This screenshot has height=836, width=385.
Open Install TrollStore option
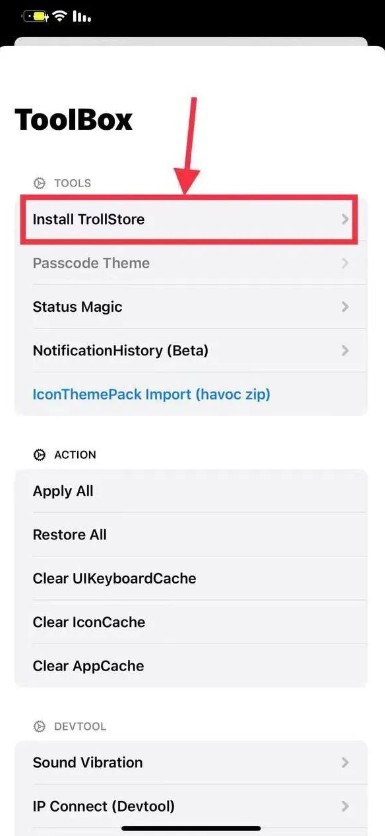click(x=190, y=219)
